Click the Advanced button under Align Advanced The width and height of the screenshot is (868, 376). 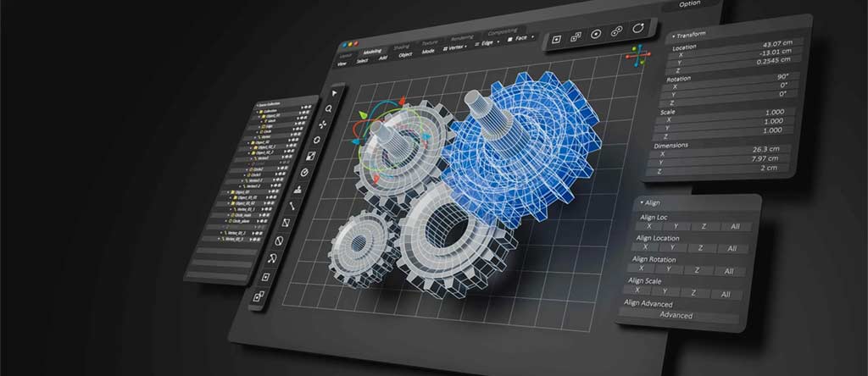pyautogui.click(x=676, y=315)
